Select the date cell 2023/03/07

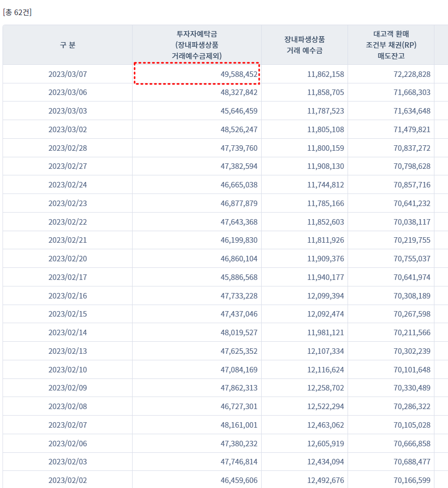(67, 74)
